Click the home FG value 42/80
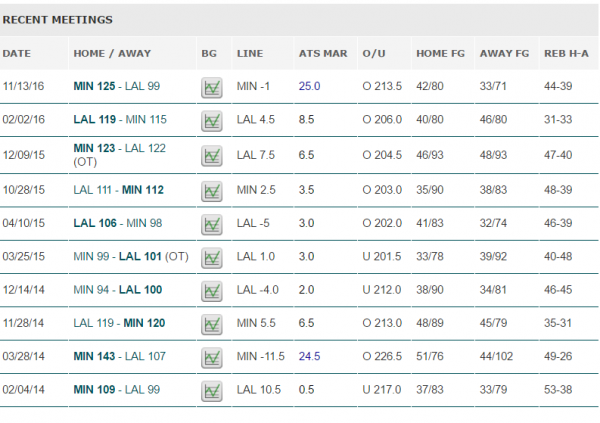The width and height of the screenshot is (600, 423). (430, 86)
